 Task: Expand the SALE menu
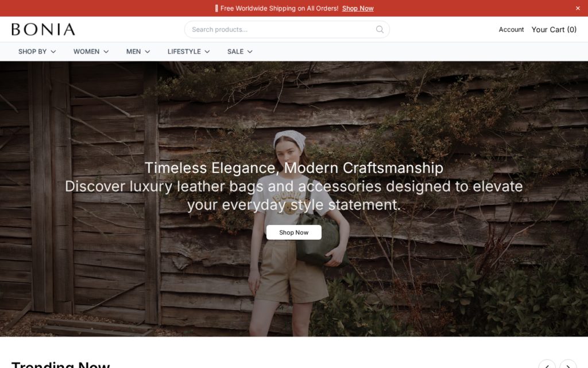(x=240, y=51)
